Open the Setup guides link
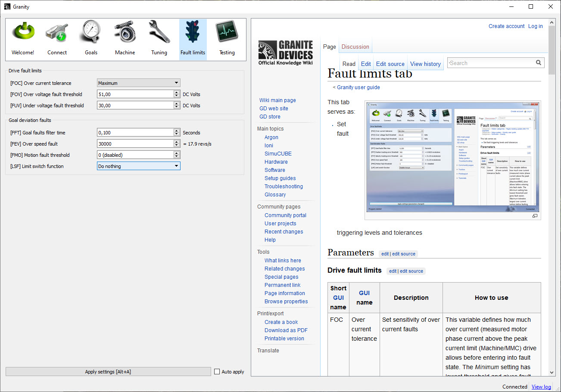The image size is (561, 392). (x=280, y=178)
